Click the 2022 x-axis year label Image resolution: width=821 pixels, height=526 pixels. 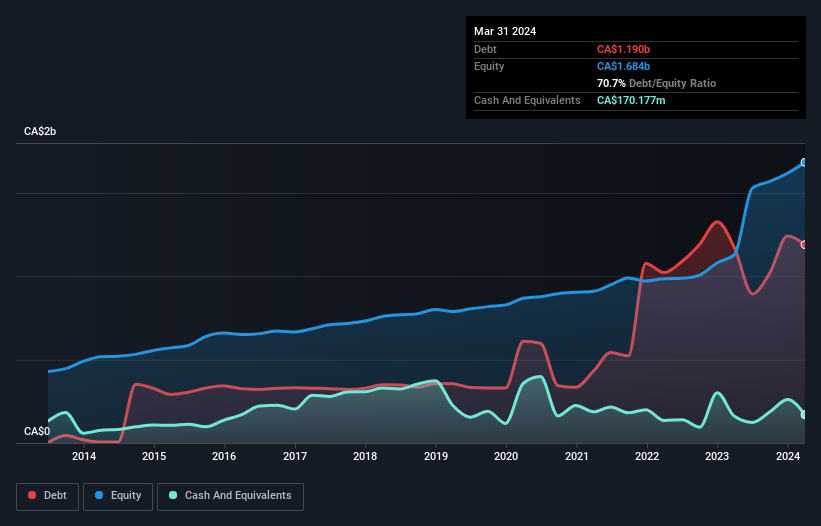647,457
